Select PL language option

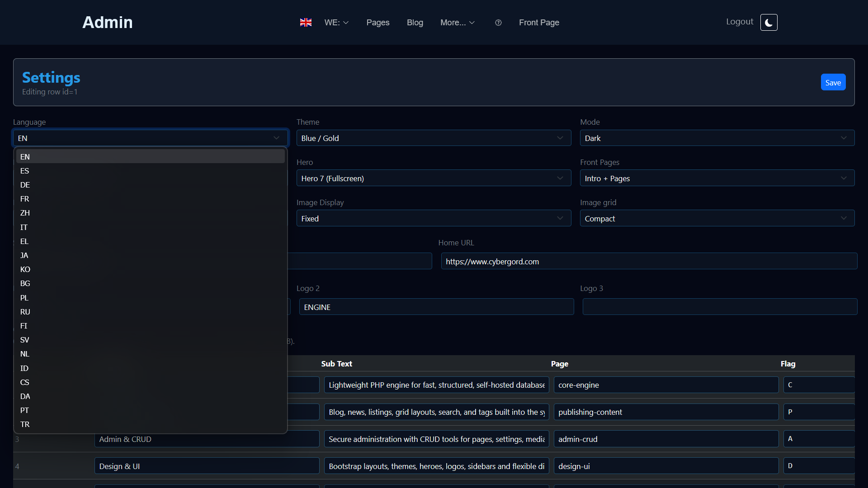point(151,298)
